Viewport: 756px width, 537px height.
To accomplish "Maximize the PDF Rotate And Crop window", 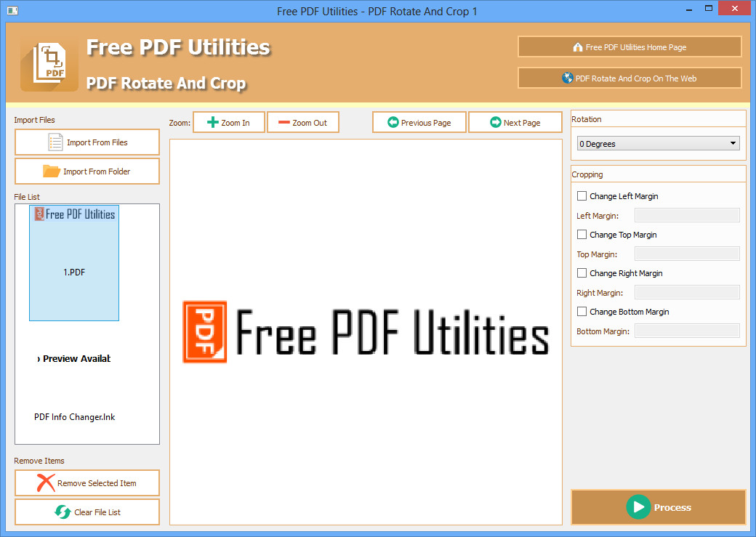I will 708,9.
